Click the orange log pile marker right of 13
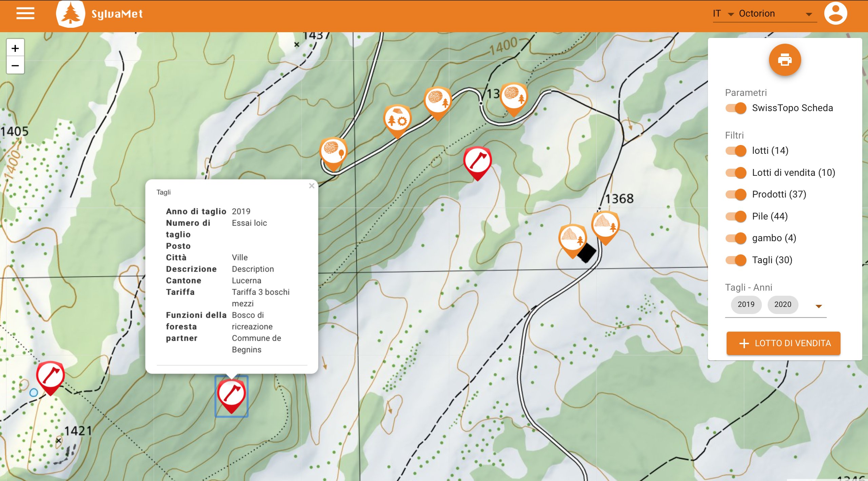 point(514,100)
